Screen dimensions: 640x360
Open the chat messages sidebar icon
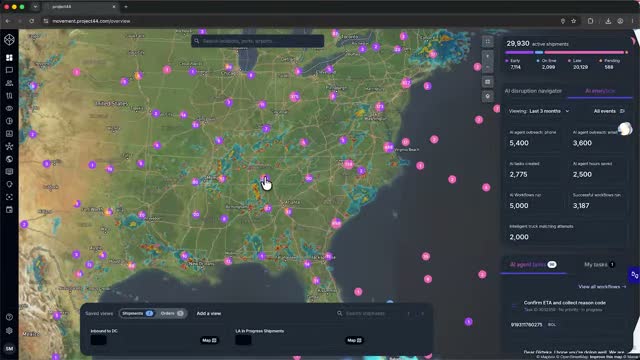(x=9, y=70)
